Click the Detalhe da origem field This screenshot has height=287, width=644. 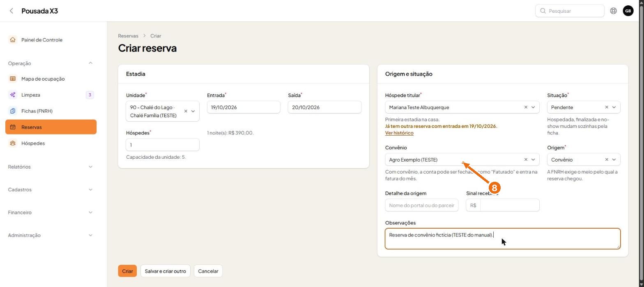tap(422, 205)
